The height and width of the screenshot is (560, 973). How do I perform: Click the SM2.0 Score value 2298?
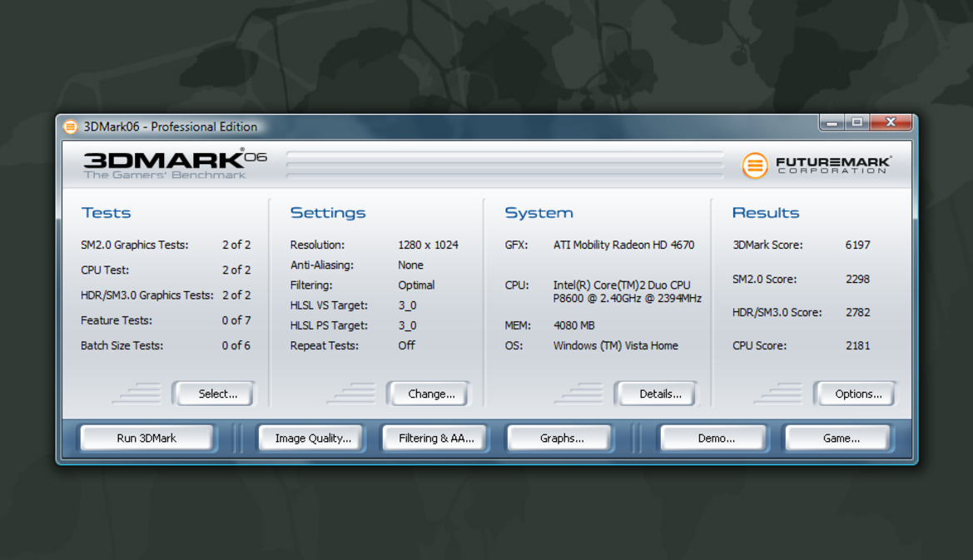(x=857, y=279)
